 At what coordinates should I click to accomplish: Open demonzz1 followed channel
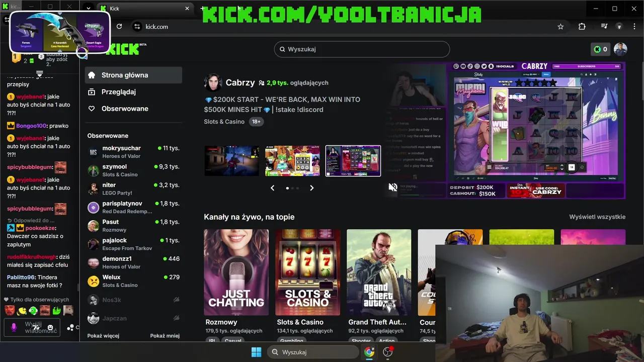133,262
